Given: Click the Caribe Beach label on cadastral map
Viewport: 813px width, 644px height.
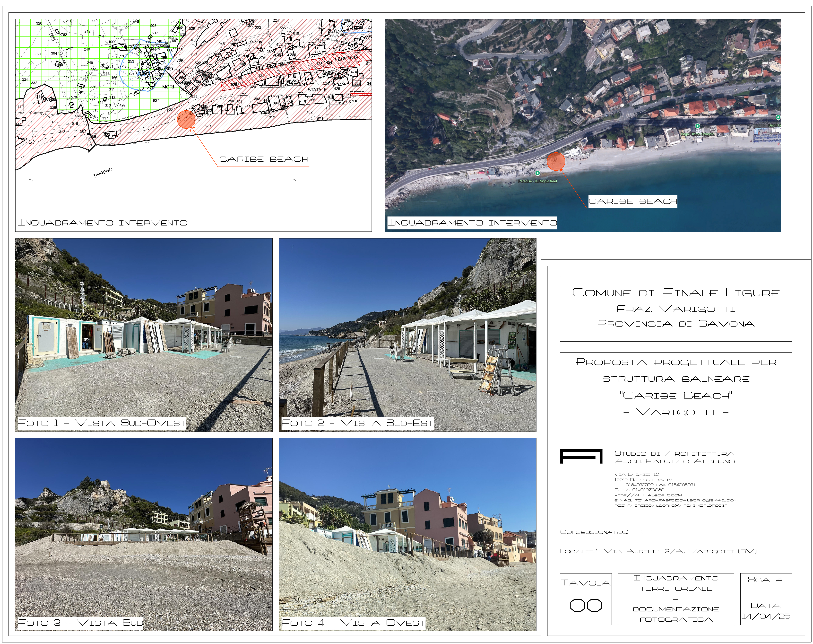Looking at the screenshot, I should [263, 159].
